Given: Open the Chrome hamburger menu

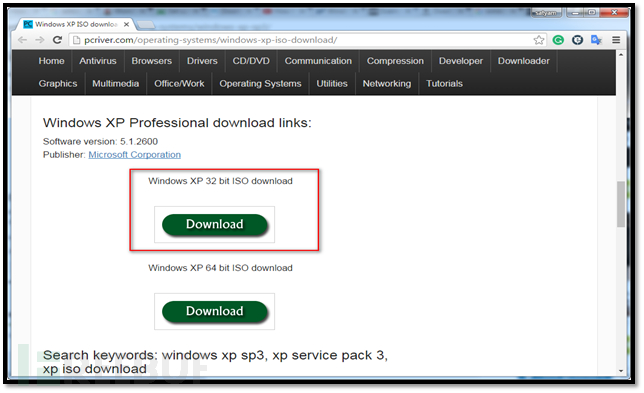Looking at the screenshot, I should pos(616,40).
